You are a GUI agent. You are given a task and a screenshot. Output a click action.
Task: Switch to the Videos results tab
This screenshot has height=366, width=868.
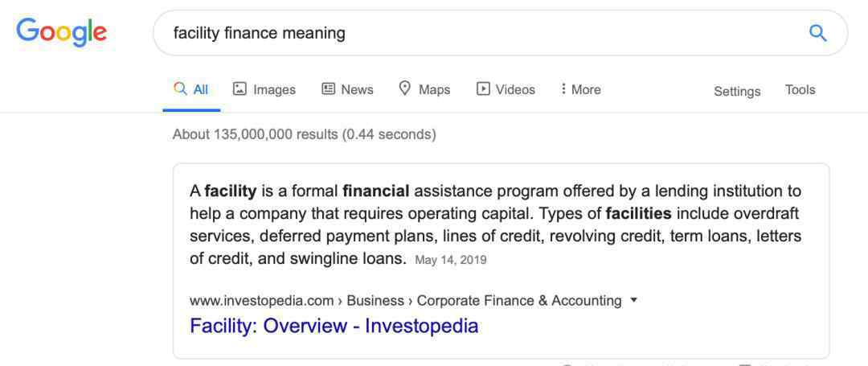506,89
